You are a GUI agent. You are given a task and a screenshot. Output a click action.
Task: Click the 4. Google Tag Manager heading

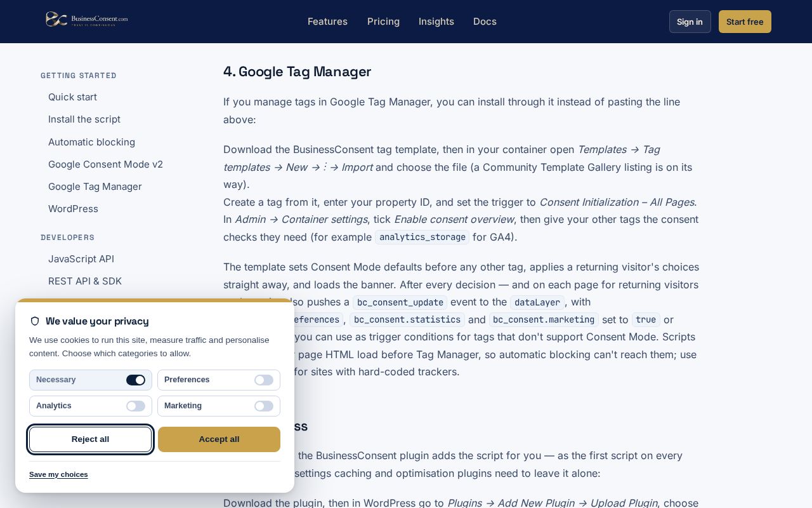[x=297, y=72]
